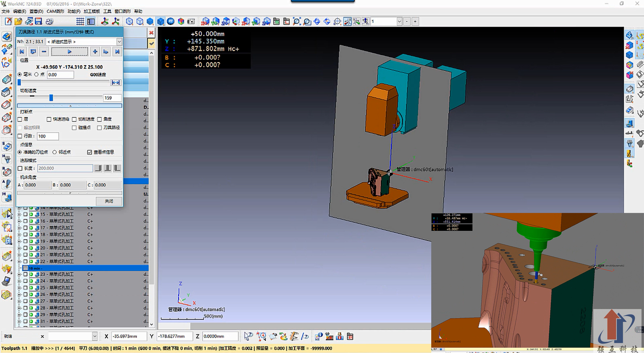Select the 毫米 radio button
Screen dimensions: 644x353
point(20,74)
